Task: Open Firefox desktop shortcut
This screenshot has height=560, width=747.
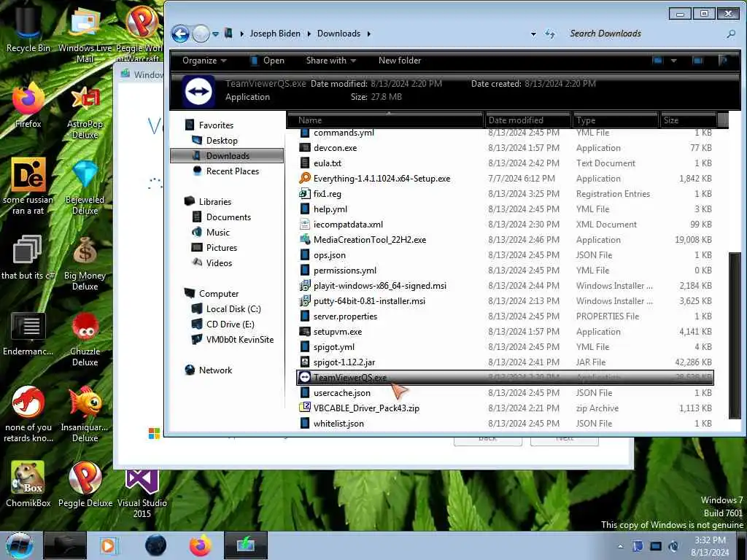Action: click(28, 106)
